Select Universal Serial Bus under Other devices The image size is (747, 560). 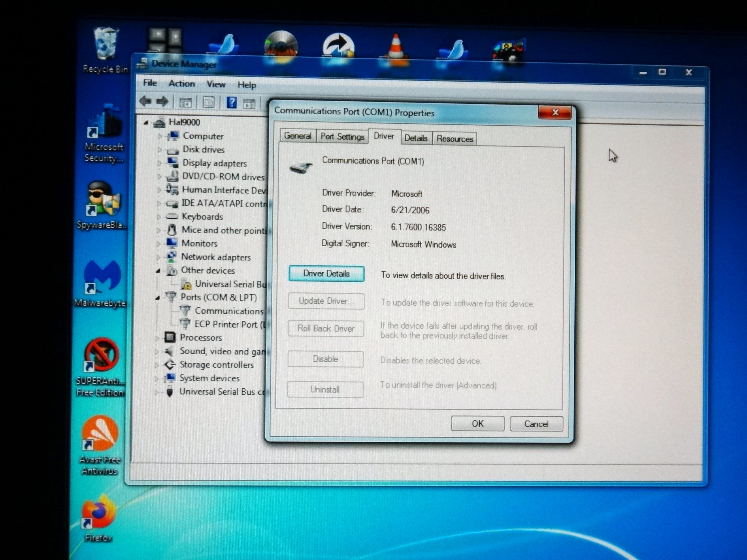[x=231, y=284]
